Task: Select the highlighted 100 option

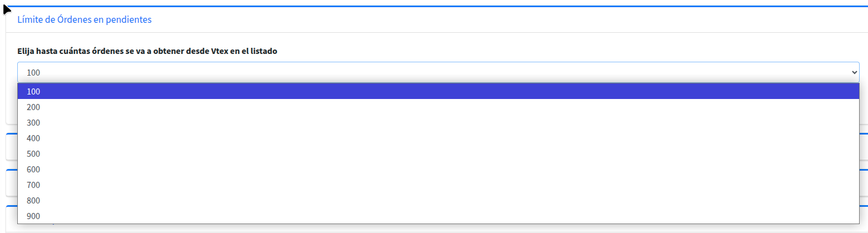Action: 33,91
